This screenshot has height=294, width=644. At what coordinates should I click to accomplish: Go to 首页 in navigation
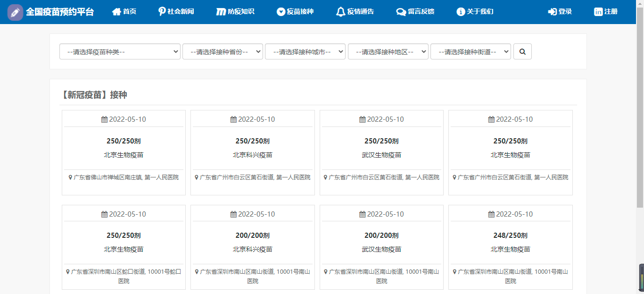[124, 12]
